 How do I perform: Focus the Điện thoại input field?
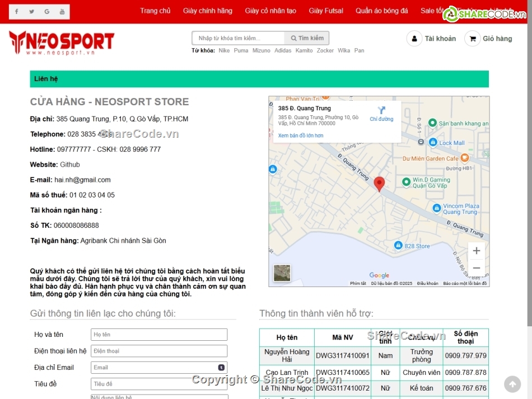(x=159, y=351)
